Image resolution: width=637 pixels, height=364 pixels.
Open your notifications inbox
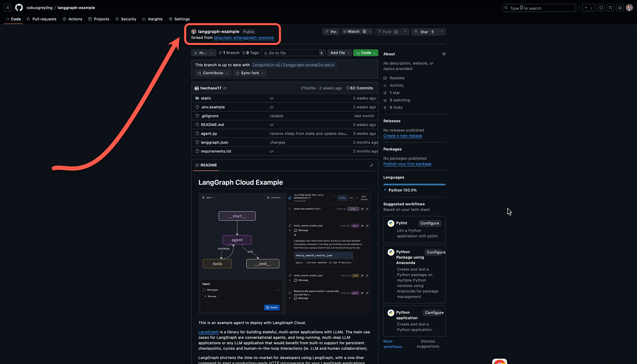coord(620,7)
